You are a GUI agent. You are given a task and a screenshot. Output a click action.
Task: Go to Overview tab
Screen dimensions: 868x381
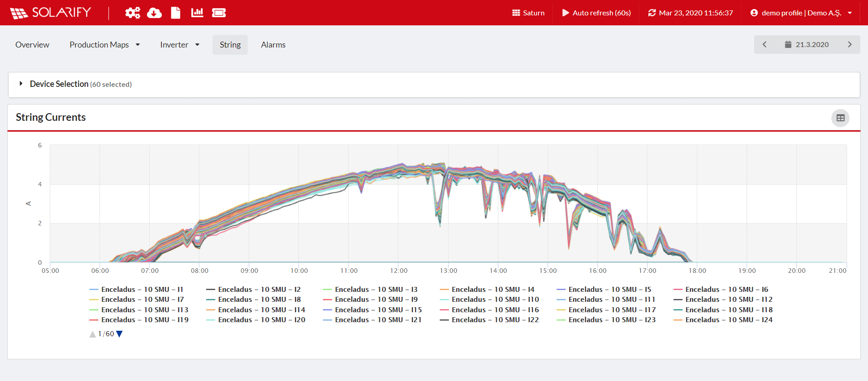tap(32, 45)
